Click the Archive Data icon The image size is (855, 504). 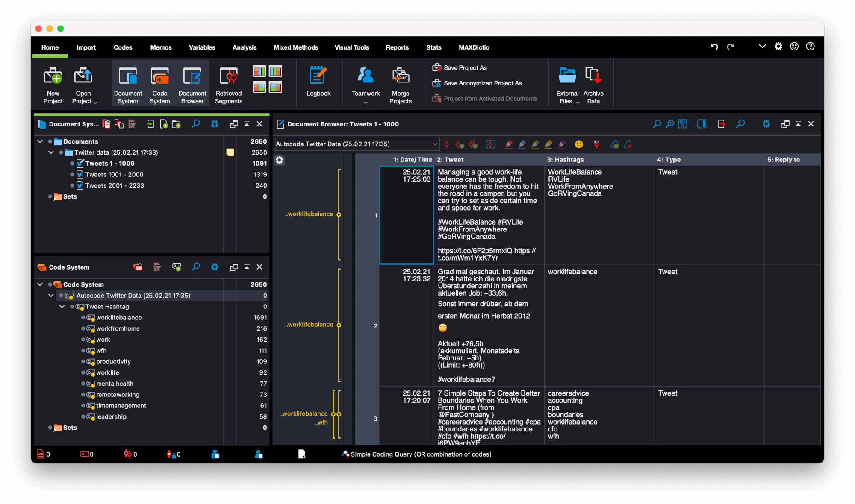(593, 85)
